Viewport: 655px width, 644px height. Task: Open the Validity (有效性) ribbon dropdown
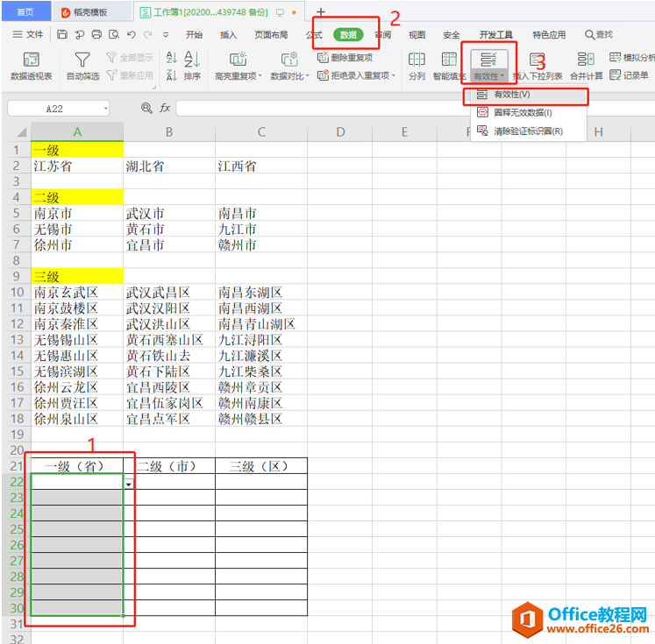[x=488, y=66]
